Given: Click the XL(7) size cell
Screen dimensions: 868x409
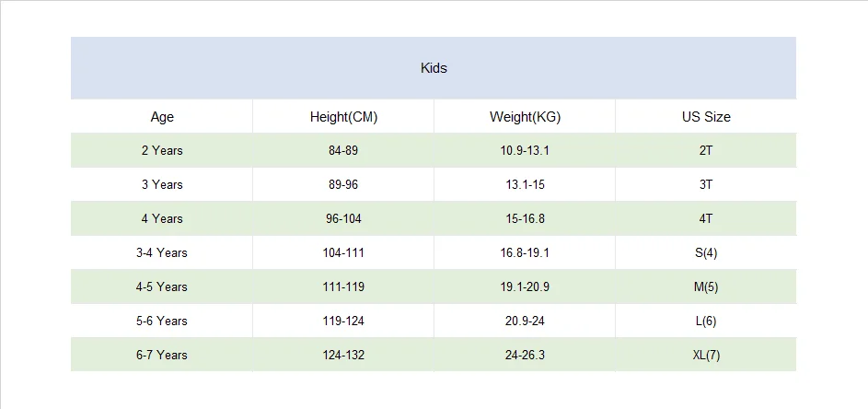Looking at the screenshot, I should click(706, 355).
